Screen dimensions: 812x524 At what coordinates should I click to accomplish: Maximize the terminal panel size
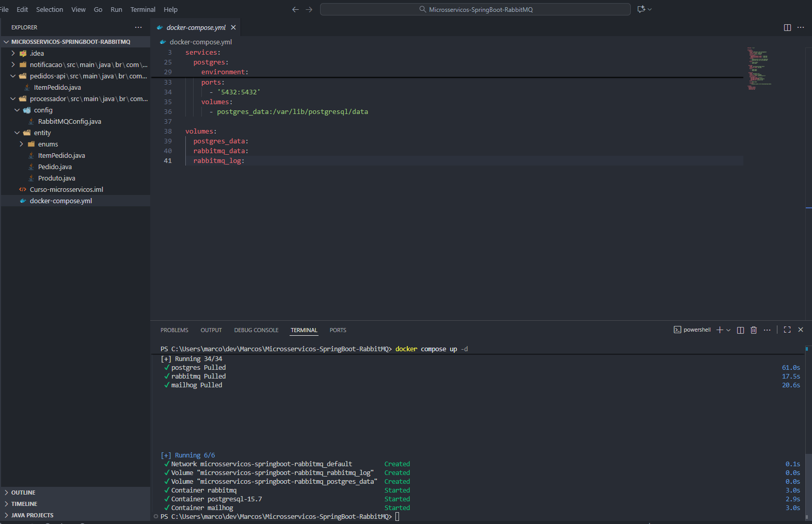787,330
